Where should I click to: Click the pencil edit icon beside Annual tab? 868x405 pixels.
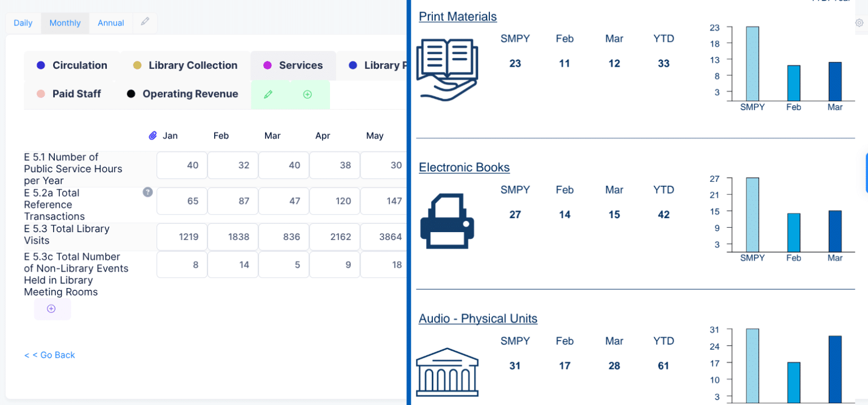145,22
